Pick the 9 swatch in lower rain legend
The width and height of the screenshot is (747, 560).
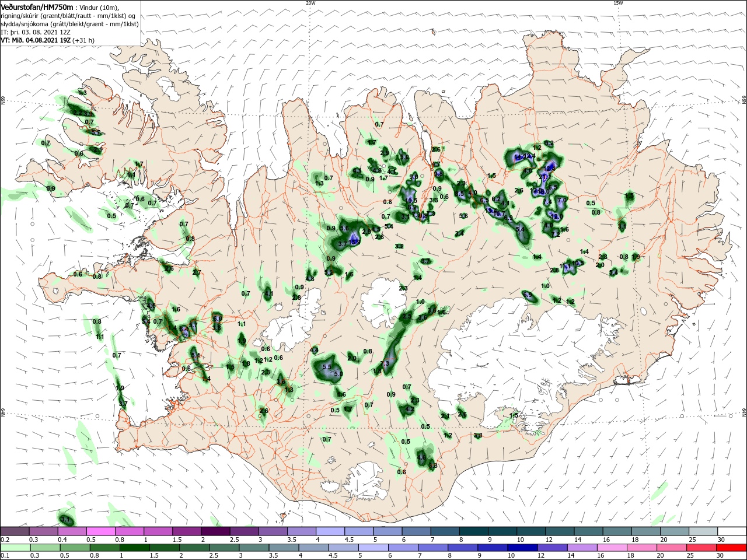click(x=491, y=548)
